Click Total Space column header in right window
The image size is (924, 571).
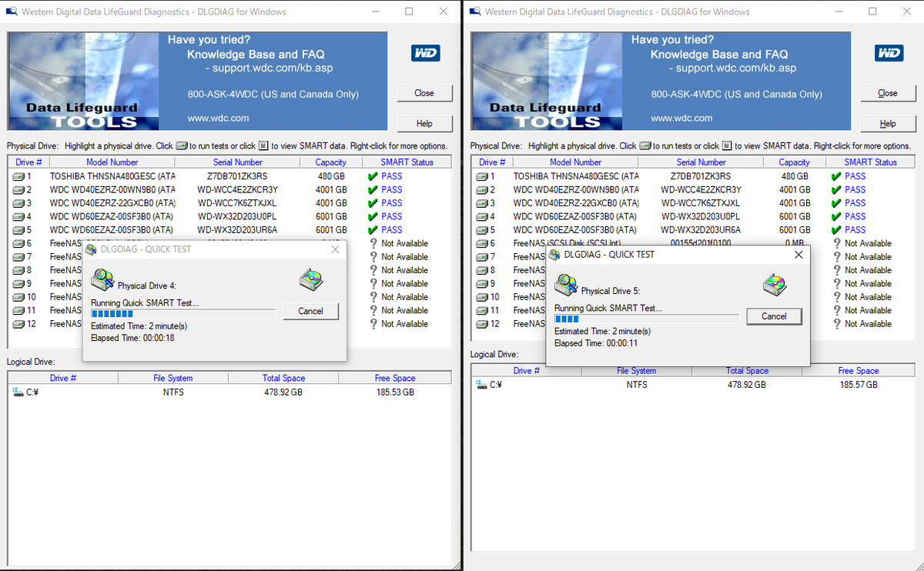747,371
